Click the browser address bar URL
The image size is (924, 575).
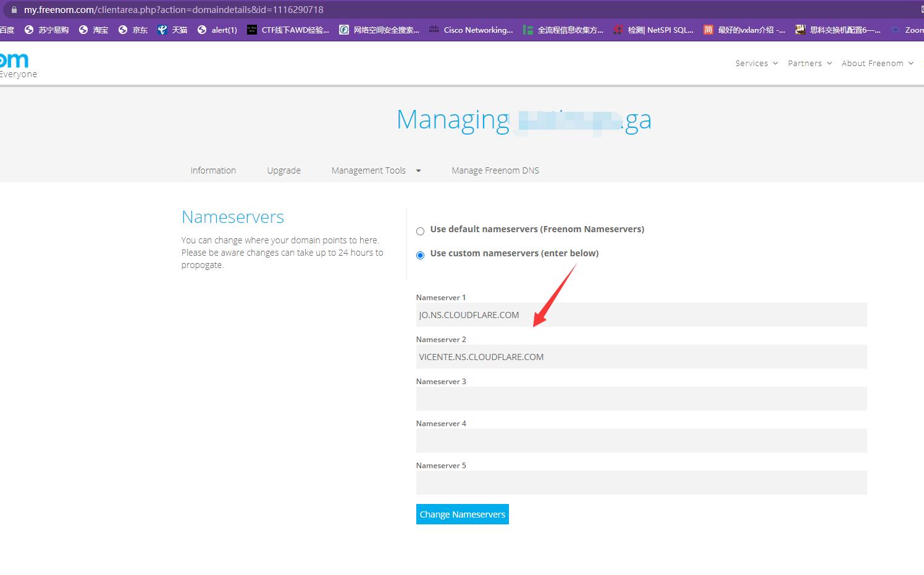tap(174, 10)
